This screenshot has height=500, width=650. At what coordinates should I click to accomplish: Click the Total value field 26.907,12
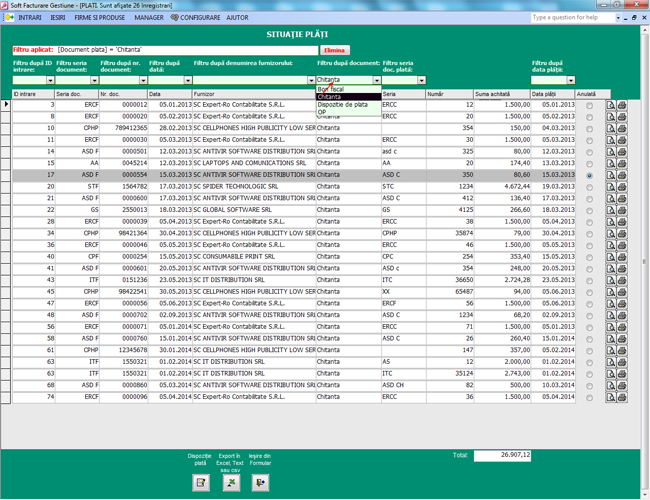pyautogui.click(x=502, y=456)
